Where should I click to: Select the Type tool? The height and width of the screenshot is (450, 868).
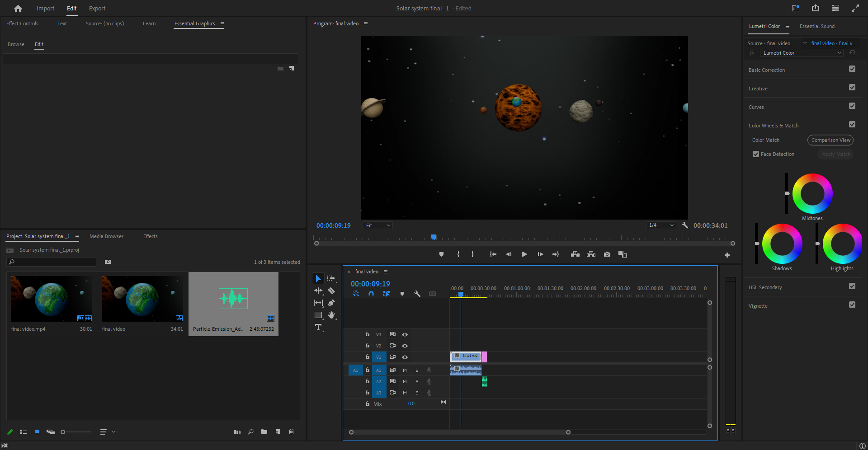point(318,328)
